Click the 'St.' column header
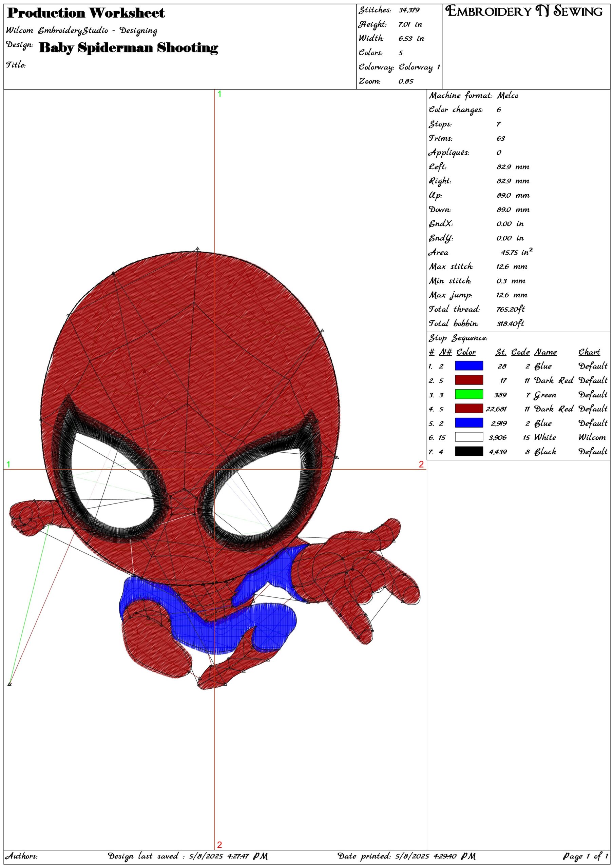The width and height of the screenshot is (614, 868). click(x=501, y=352)
